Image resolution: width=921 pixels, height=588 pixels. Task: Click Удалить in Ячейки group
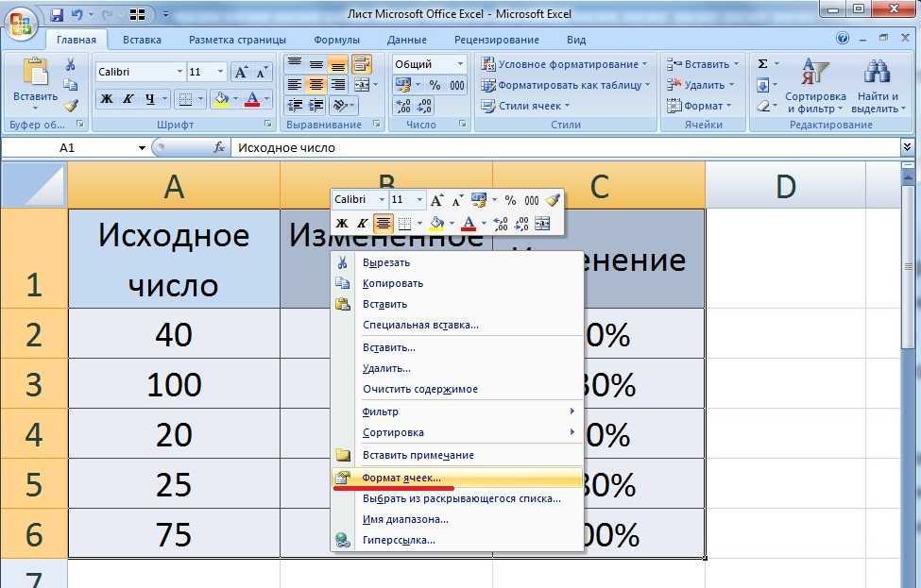click(701, 85)
